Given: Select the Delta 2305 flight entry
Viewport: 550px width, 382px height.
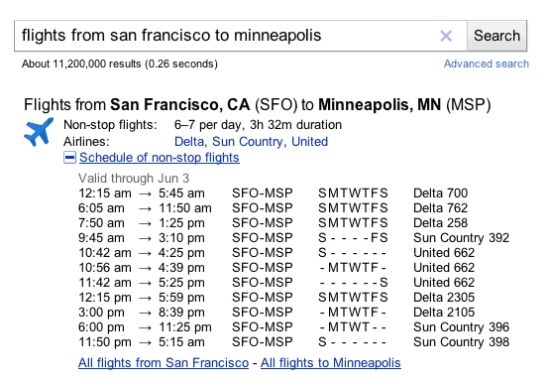Looking at the screenshot, I should click(x=444, y=297).
